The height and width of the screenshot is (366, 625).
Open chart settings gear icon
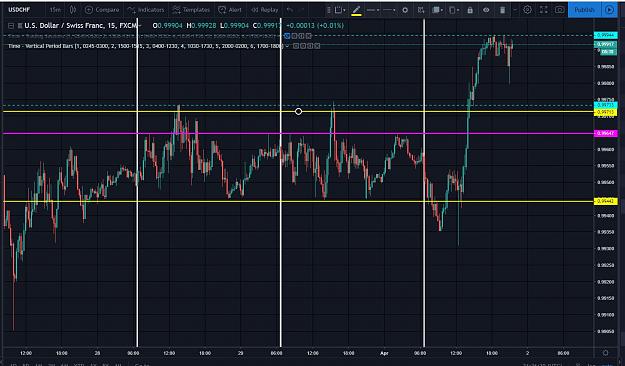click(x=527, y=10)
